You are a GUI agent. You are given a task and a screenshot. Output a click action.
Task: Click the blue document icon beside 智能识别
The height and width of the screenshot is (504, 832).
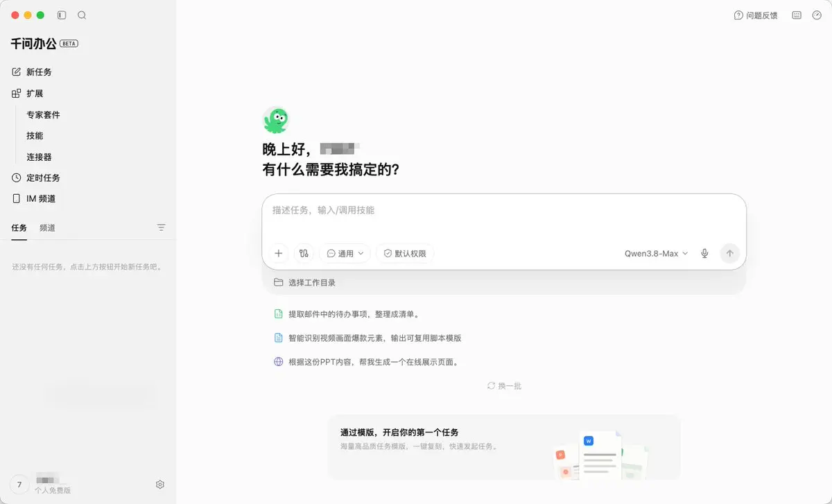(x=279, y=338)
